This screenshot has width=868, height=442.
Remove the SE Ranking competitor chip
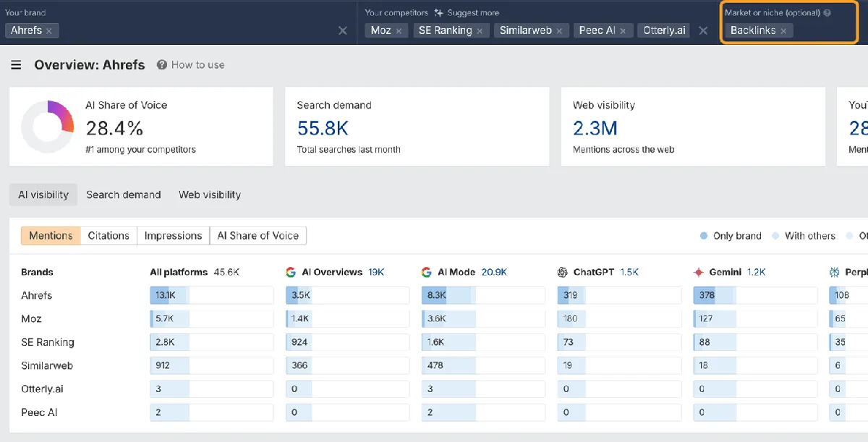coord(480,31)
